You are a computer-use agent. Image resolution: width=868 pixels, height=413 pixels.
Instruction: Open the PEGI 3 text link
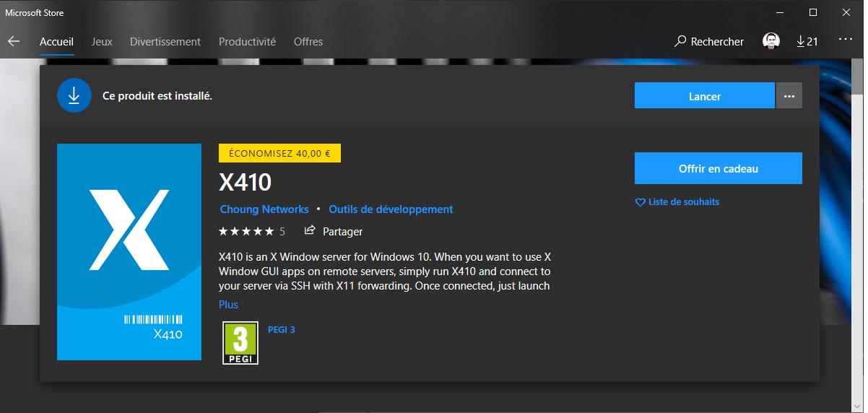(282, 329)
